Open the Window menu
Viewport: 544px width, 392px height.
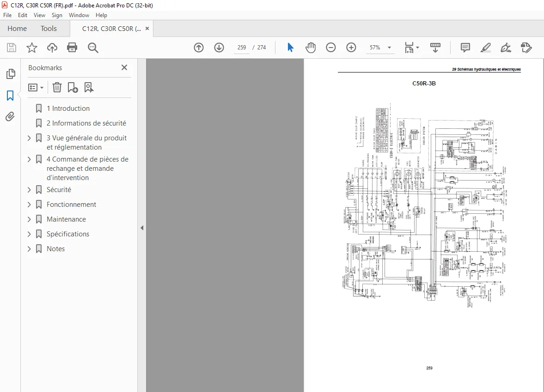[x=79, y=15]
